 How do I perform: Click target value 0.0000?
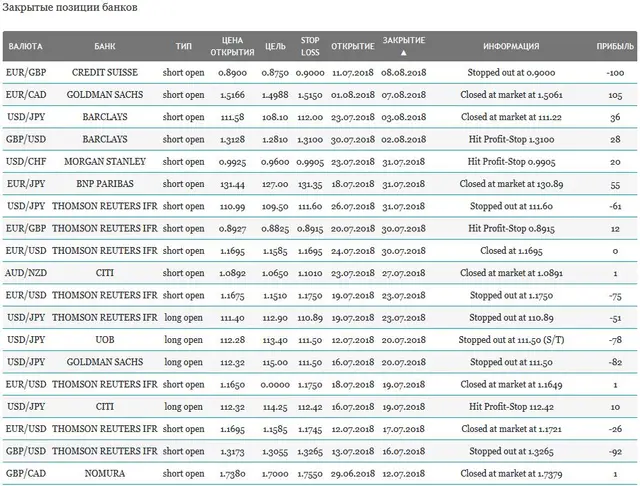pyautogui.click(x=275, y=385)
